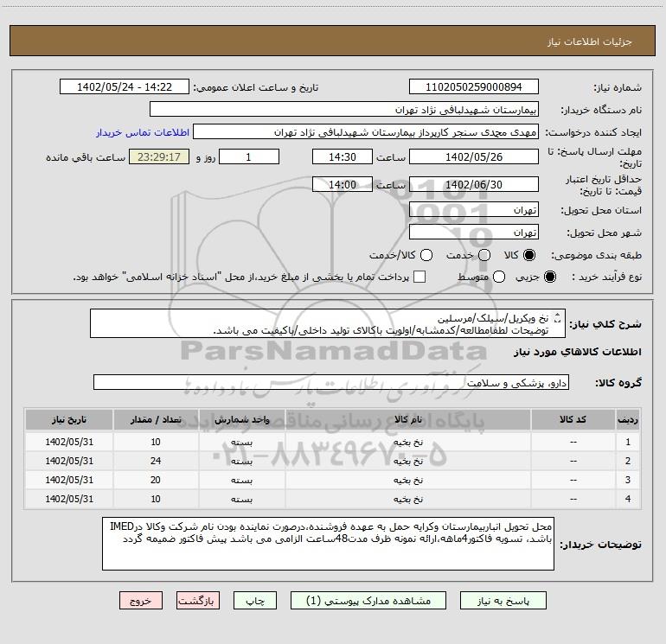Click the goods group field 'دارو، پزشکی و سلامت'
The height and width of the screenshot is (644, 666).
coord(330,382)
